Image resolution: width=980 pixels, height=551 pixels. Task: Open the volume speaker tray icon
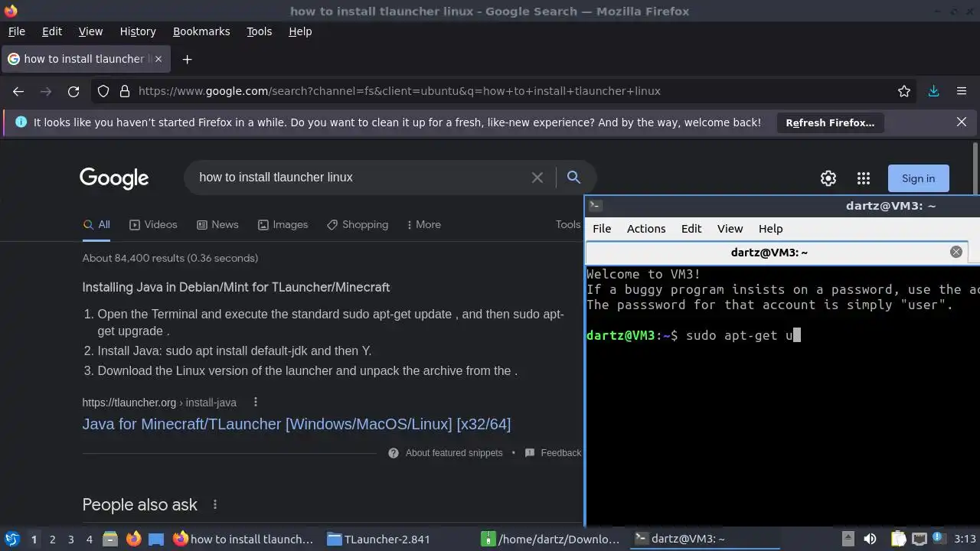[x=869, y=539]
